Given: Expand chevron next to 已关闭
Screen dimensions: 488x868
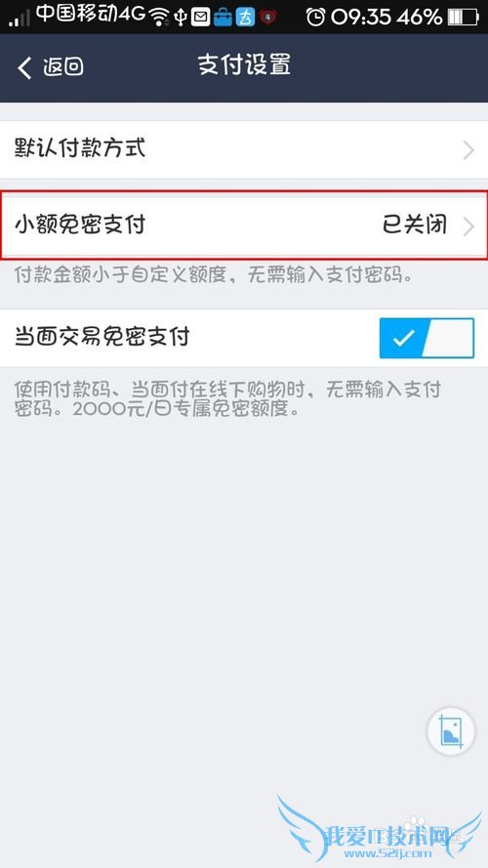Looking at the screenshot, I should click(x=469, y=227).
